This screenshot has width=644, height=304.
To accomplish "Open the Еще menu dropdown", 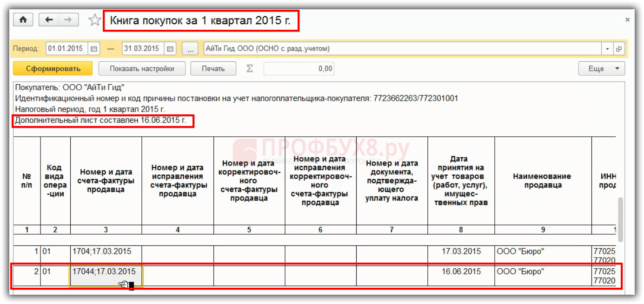I will 601,69.
